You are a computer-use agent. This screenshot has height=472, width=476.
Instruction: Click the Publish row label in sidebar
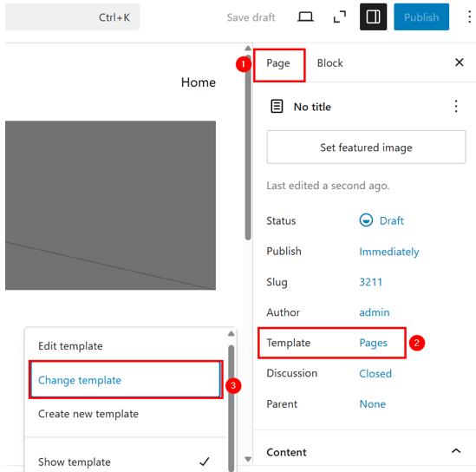click(284, 252)
